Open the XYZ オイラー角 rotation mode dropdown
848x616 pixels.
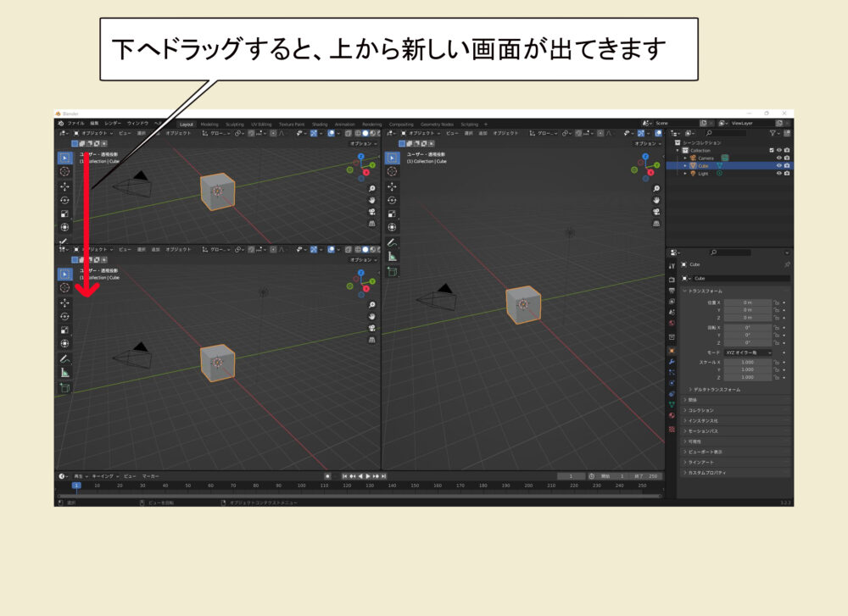click(748, 352)
